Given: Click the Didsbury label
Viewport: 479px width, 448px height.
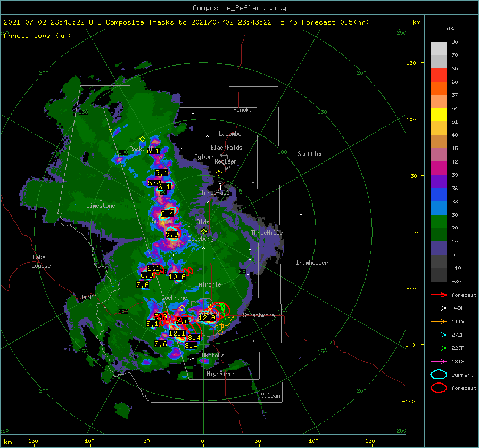Looking at the screenshot, I should coord(201,239).
